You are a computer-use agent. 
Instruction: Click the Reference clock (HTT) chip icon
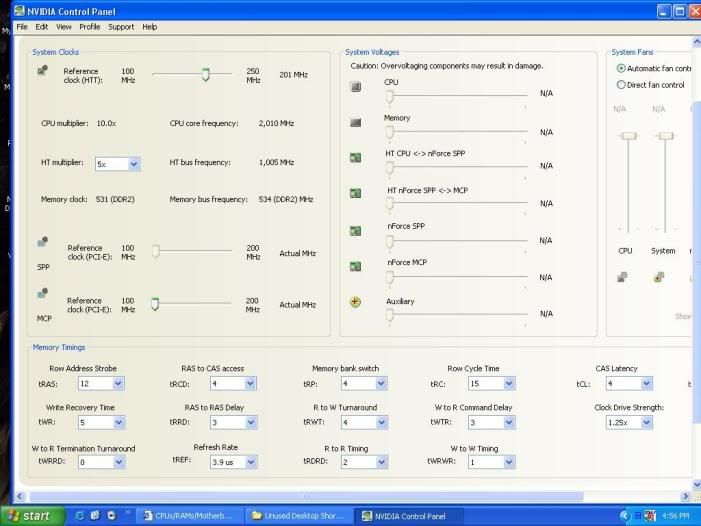coord(42,71)
